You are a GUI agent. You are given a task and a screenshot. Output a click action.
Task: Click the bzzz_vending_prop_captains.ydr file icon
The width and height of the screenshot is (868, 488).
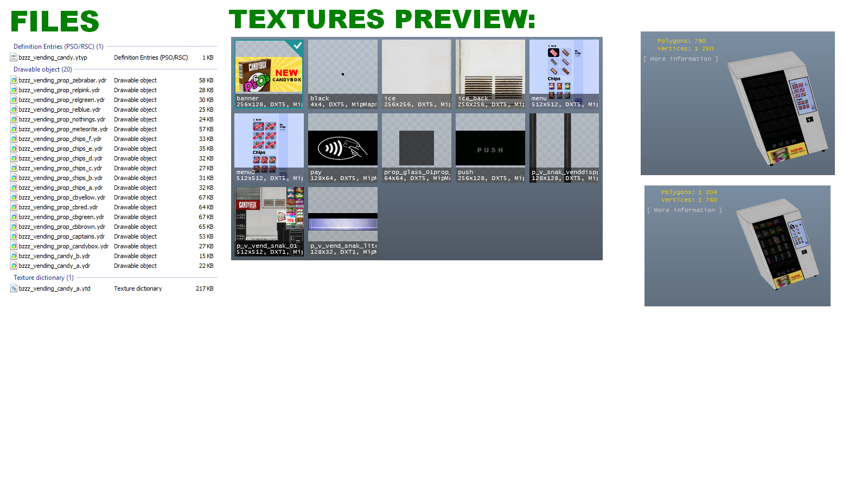coord(14,236)
